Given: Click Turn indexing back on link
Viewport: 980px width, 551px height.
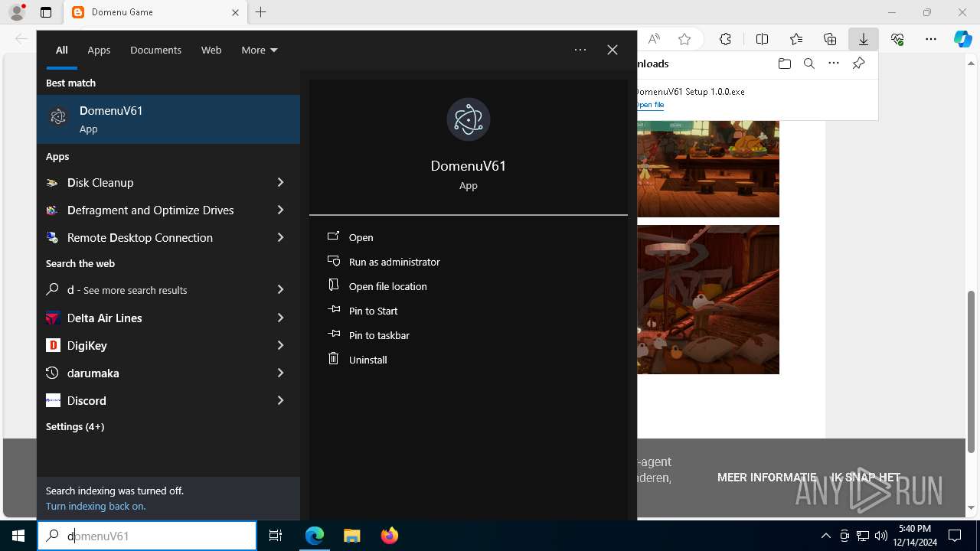Looking at the screenshot, I should click(96, 507).
